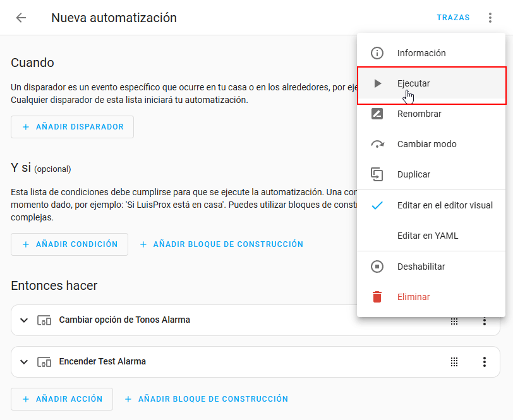Click Añadir acción button
Viewport: 513px width, 420px height.
pos(62,399)
